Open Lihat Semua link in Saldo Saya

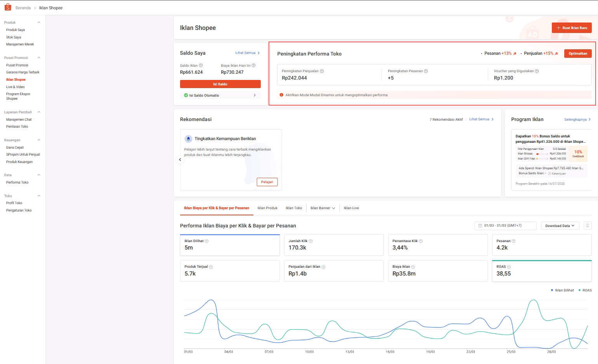click(x=248, y=53)
